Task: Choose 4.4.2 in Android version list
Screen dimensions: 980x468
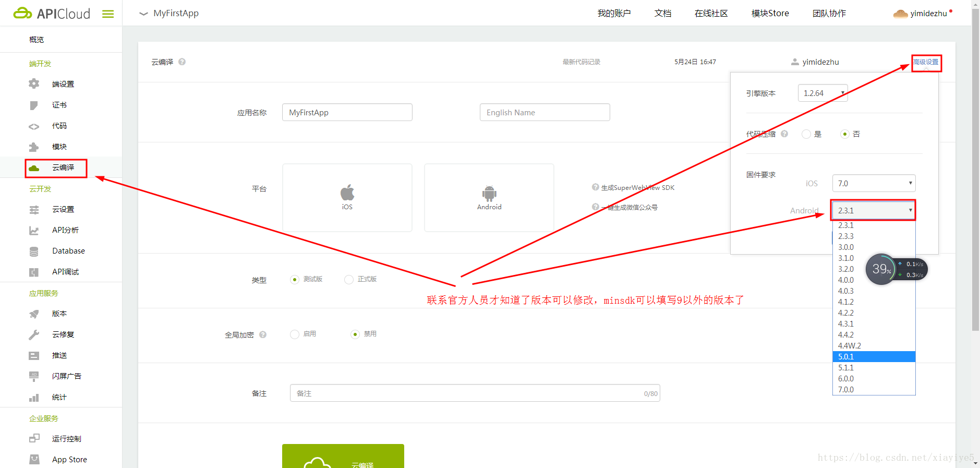Action: (x=874, y=335)
